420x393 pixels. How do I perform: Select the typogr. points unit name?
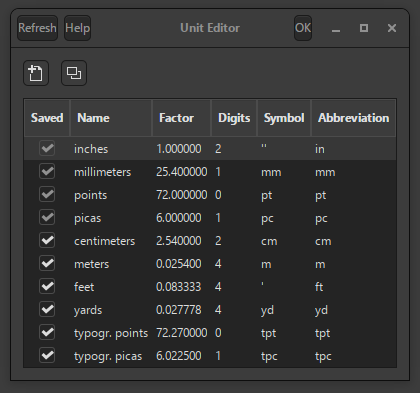point(111,333)
